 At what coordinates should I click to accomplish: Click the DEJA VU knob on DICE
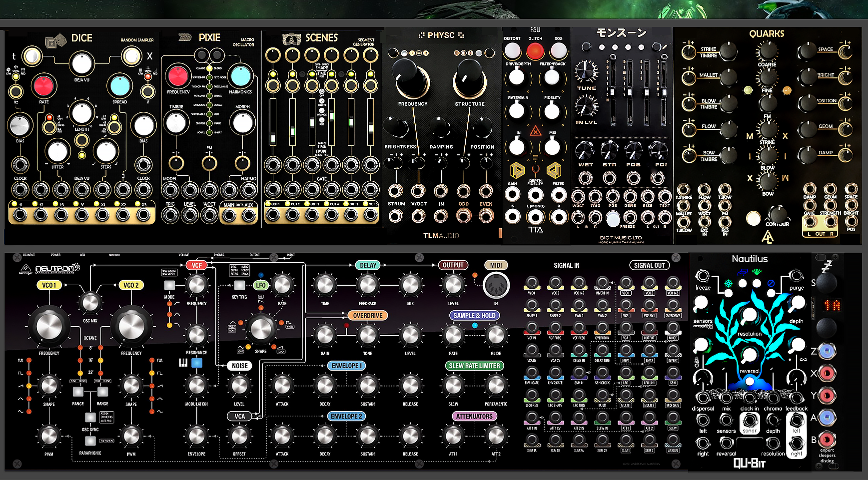(81, 63)
